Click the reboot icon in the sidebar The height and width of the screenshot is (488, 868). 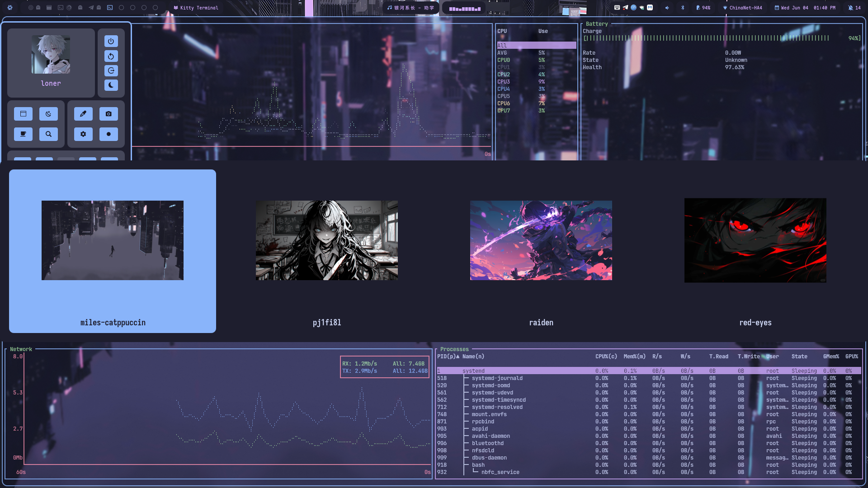coord(111,56)
